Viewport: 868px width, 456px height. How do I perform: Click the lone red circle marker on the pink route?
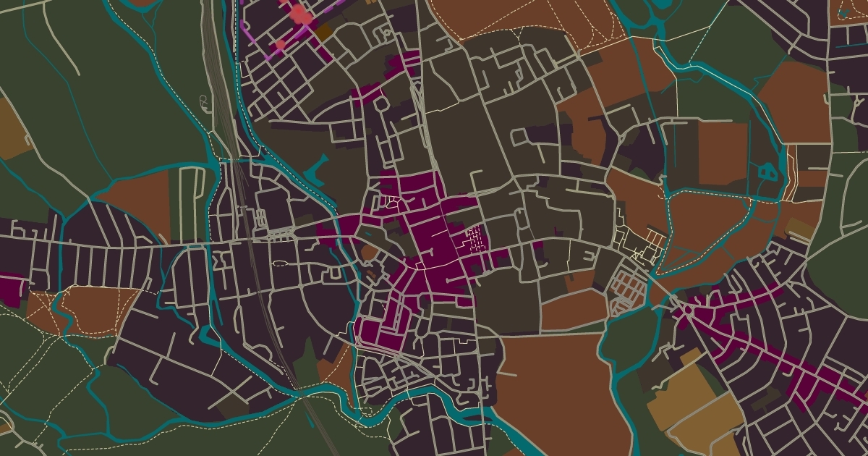tap(281, 44)
